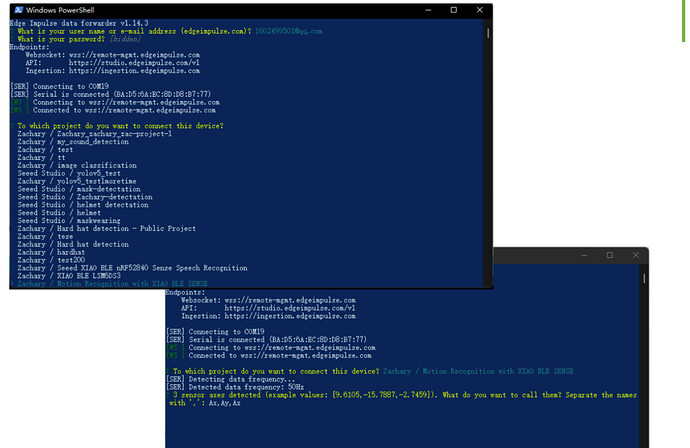Minimize the second PowerShell window behind

tap(584, 255)
